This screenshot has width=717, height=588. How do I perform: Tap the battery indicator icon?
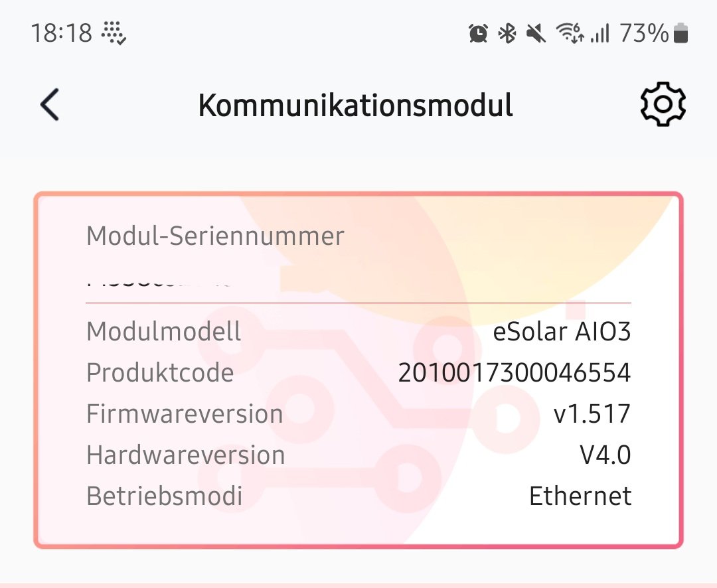click(680, 33)
